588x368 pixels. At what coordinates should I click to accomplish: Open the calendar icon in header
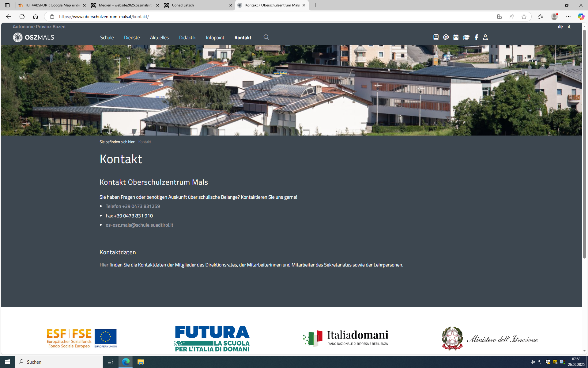[x=456, y=37]
